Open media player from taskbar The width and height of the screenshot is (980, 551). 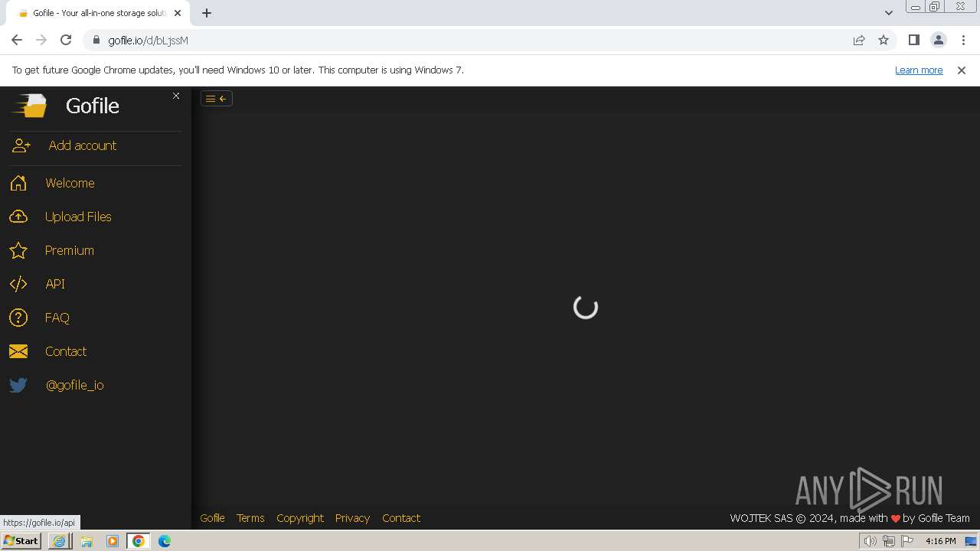pyautogui.click(x=113, y=541)
